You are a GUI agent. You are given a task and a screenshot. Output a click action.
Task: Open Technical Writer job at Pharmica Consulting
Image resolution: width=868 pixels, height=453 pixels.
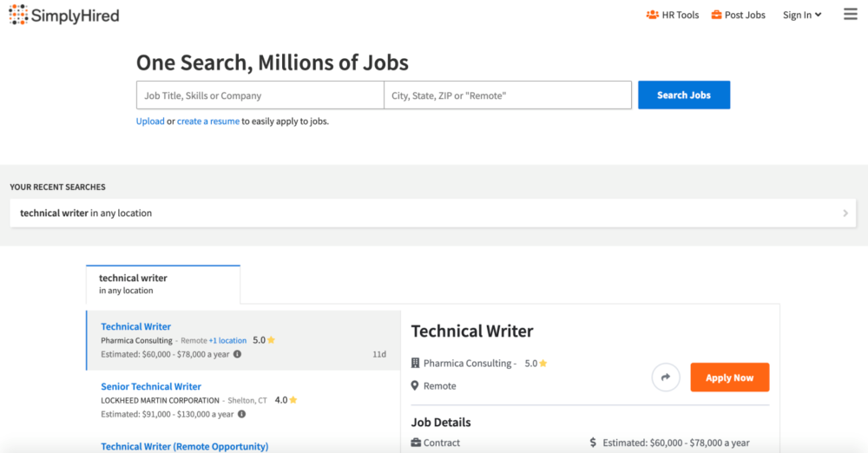(x=135, y=327)
